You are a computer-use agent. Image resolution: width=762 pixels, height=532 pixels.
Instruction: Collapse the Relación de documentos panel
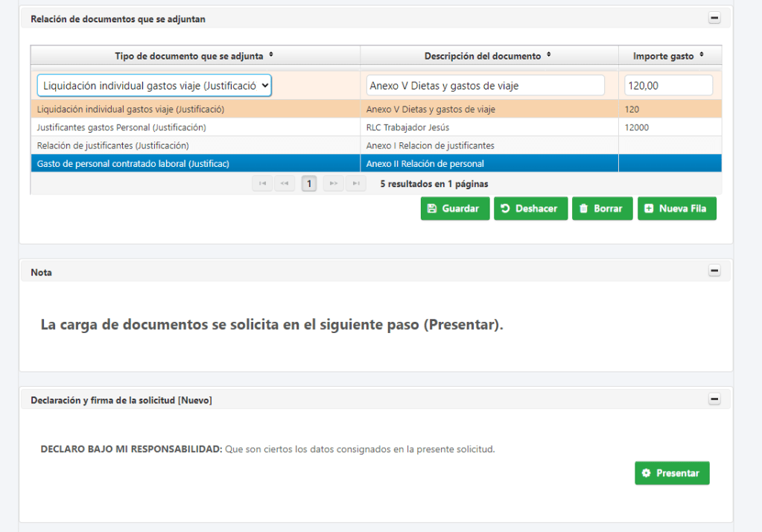pos(714,19)
